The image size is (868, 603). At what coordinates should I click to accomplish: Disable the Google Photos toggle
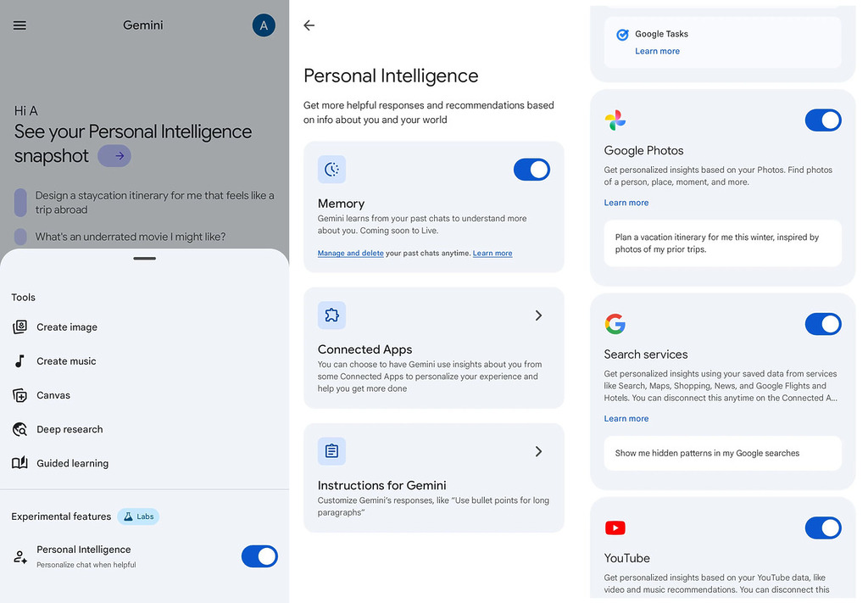(822, 120)
